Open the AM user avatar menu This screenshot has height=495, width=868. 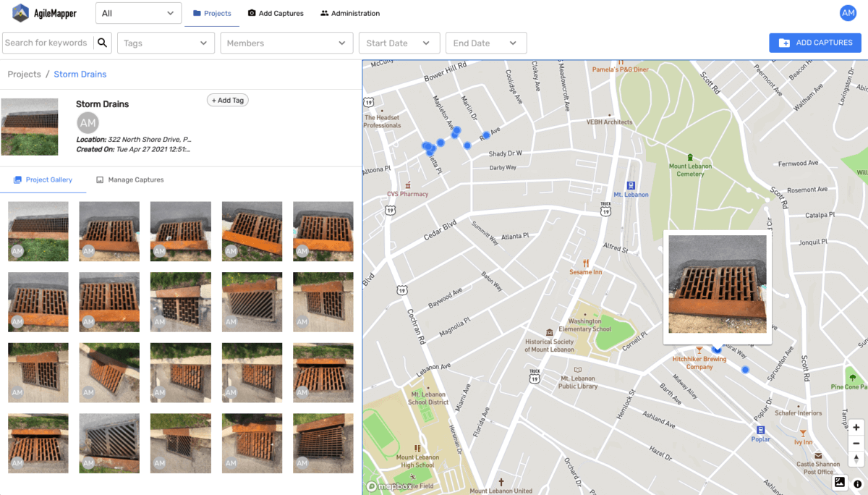pos(848,13)
